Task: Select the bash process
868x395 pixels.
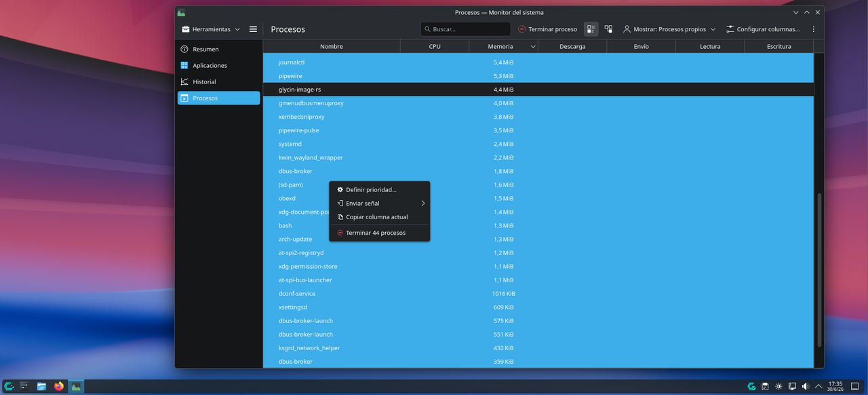Action: pyautogui.click(x=538, y=225)
